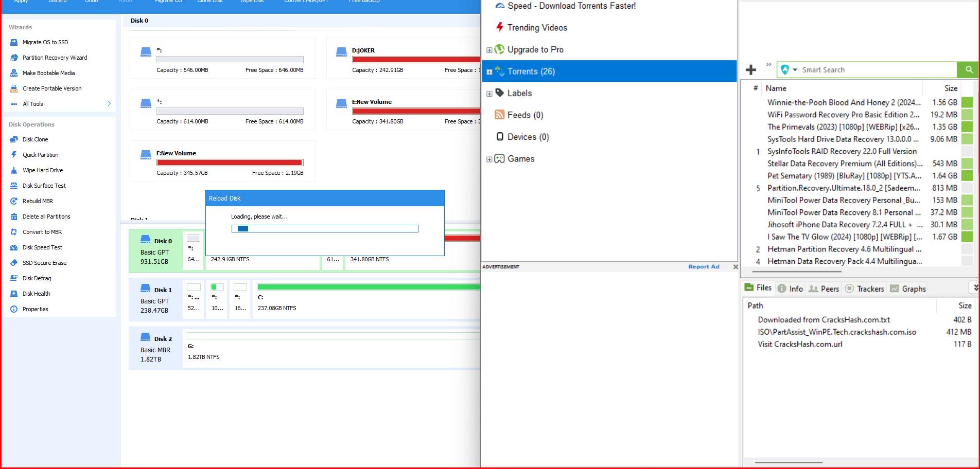
Task: Switch to the Info tab
Action: [790, 288]
